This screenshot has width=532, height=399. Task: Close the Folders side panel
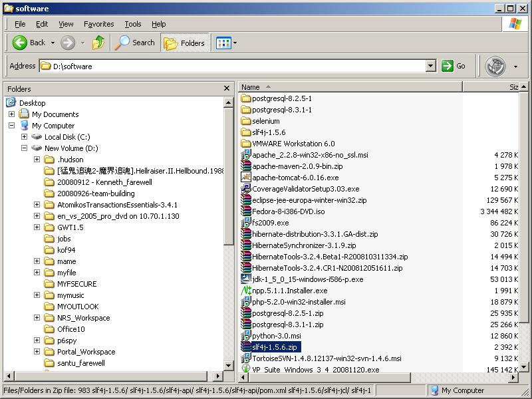pos(227,88)
